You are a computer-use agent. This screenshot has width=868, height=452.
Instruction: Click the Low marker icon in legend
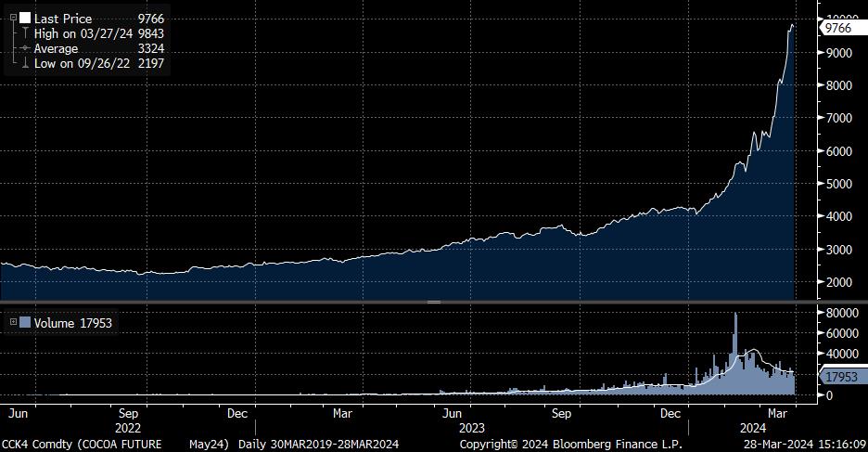pyautogui.click(x=24, y=63)
